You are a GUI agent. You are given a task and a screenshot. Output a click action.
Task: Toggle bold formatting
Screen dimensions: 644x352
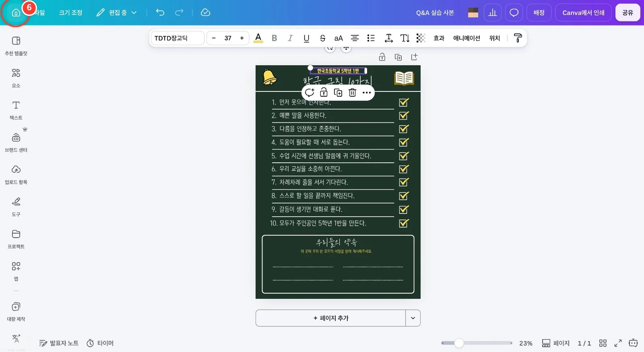[x=275, y=38]
